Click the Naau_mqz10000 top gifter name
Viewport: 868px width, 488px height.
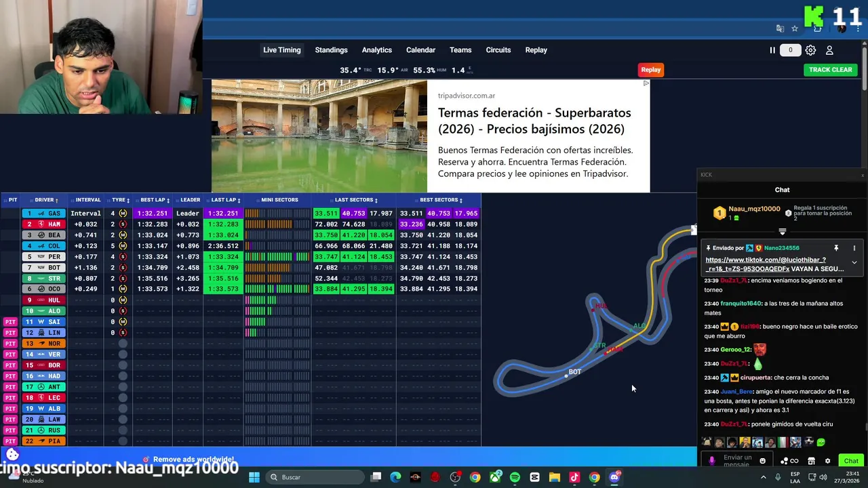pyautogui.click(x=754, y=209)
